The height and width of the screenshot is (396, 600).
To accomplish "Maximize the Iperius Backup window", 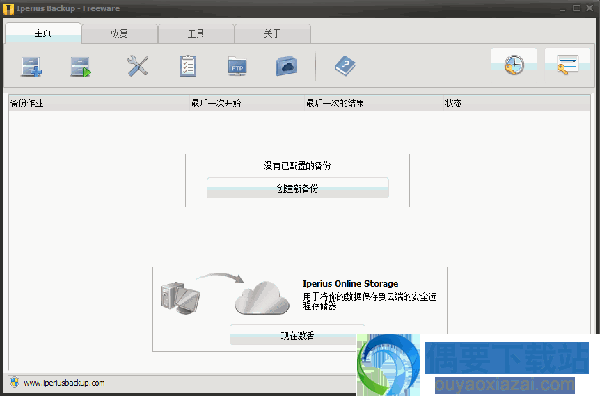I will (x=576, y=8).
